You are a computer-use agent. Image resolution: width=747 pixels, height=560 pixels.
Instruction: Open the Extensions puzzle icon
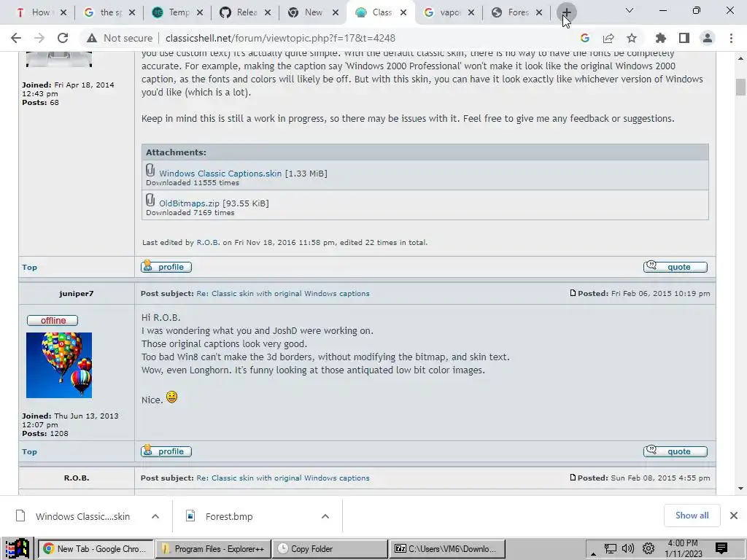[661, 38]
